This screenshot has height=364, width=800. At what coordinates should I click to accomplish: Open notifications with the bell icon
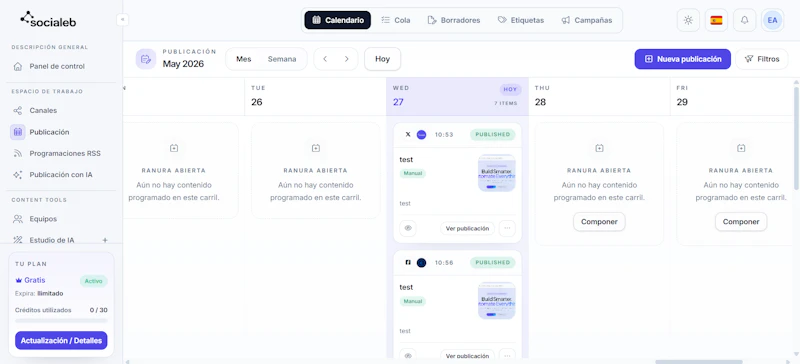pyautogui.click(x=744, y=20)
